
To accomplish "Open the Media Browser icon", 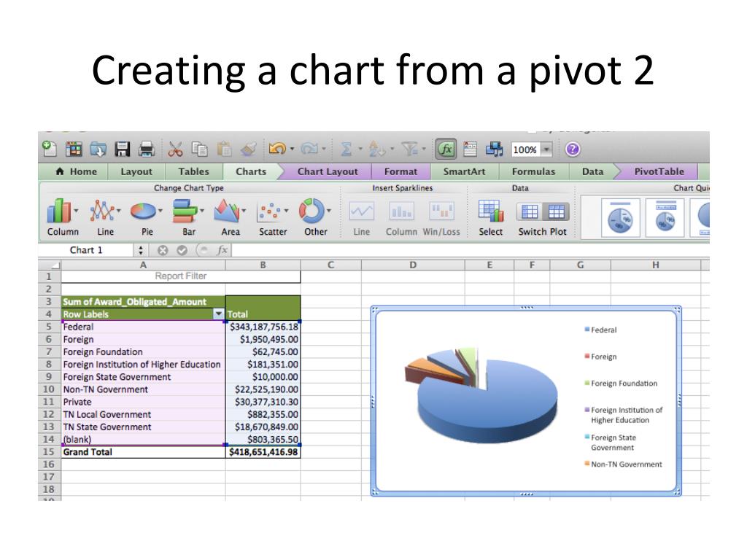I will [x=495, y=149].
